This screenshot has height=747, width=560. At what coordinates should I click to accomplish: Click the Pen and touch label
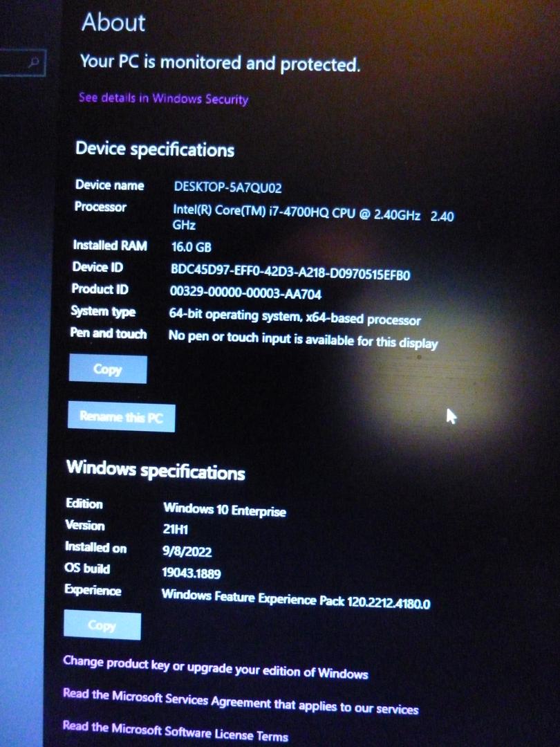[109, 333]
